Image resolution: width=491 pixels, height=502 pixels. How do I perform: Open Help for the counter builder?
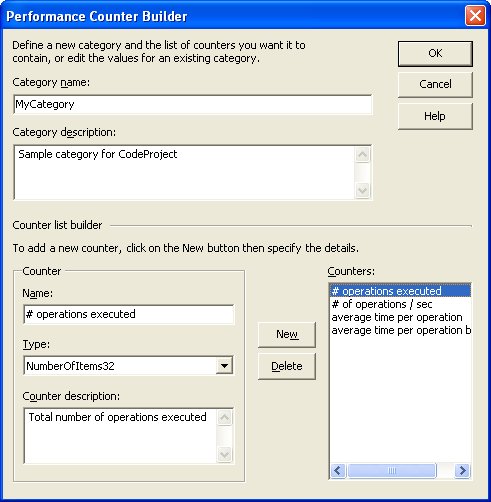(x=435, y=116)
